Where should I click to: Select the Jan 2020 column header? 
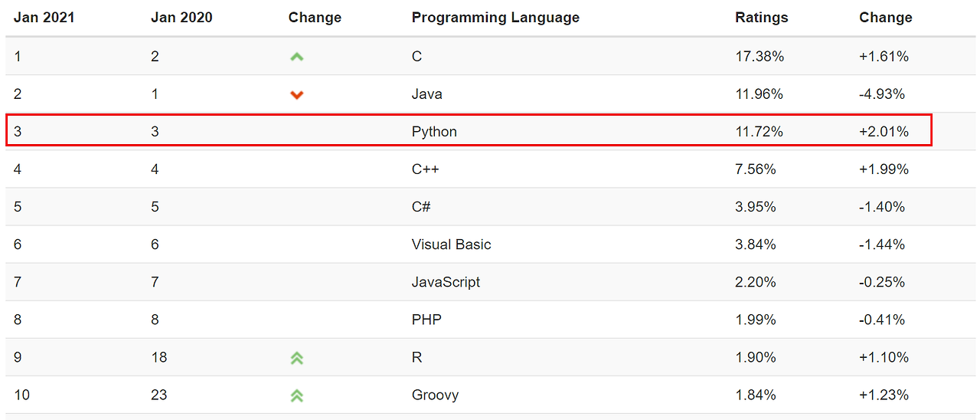[x=181, y=18]
